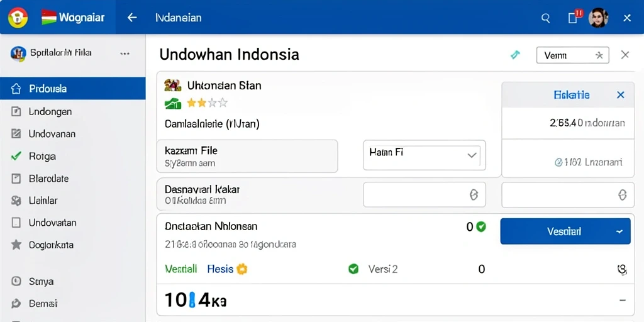Open starred Gogjonkata item
The height and width of the screenshot is (322, 644).
[x=51, y=245]
